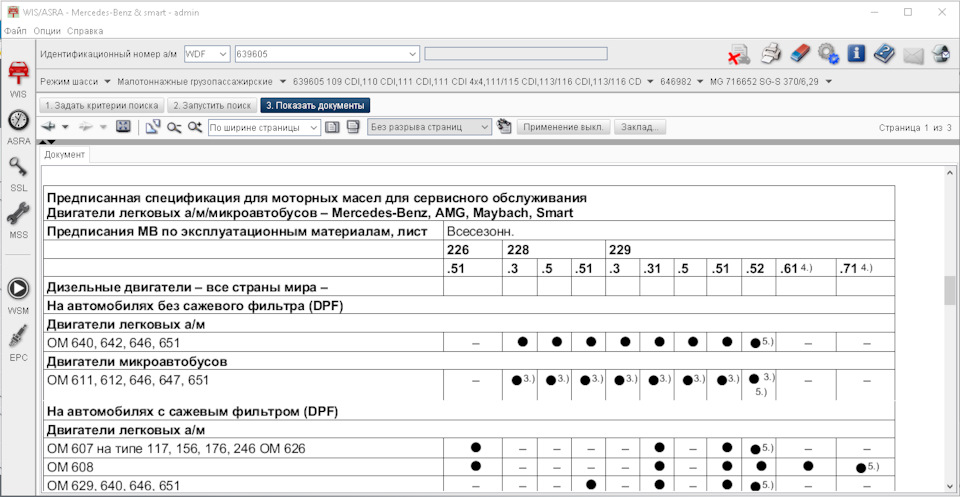This screenshot has width=960, height=497.
Task: Click scrollbar up arrow of document
Action: click(950, 171)
